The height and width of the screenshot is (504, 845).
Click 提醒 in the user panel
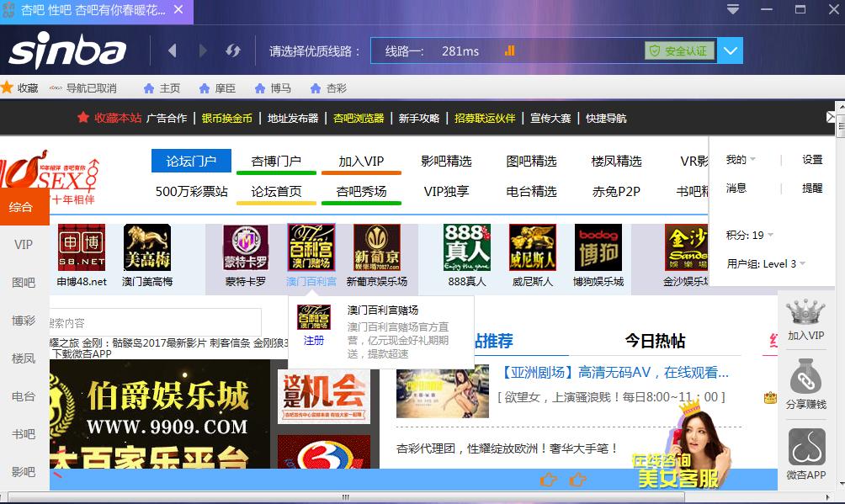tap(812, 188)
